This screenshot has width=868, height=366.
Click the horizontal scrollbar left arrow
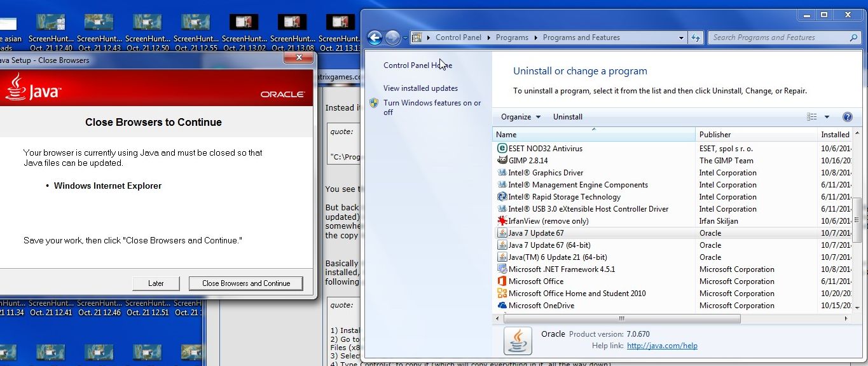pos(498,318)
